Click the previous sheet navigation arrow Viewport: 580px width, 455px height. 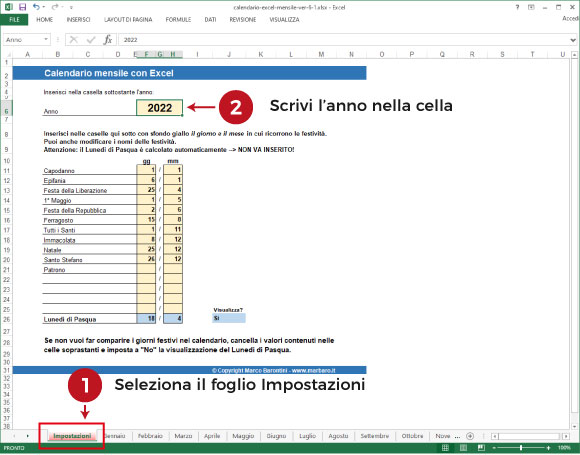[14, 436]
